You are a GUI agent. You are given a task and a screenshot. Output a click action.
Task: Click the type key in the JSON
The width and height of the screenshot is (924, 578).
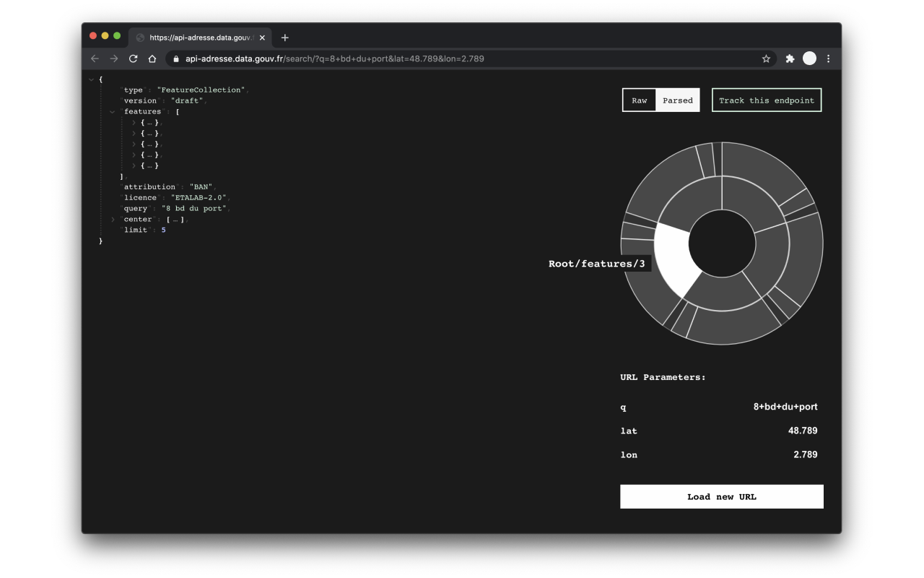pyautogui.click(x=134, y=90)
